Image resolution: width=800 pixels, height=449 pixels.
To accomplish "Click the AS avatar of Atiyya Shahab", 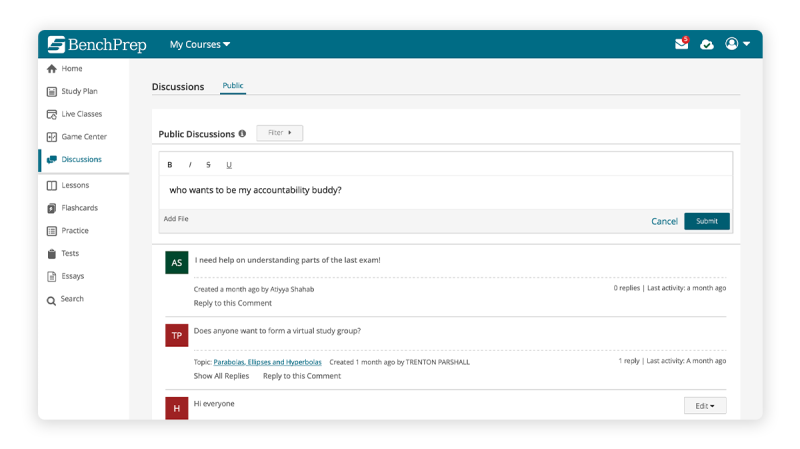I will [x=177, y=263].
